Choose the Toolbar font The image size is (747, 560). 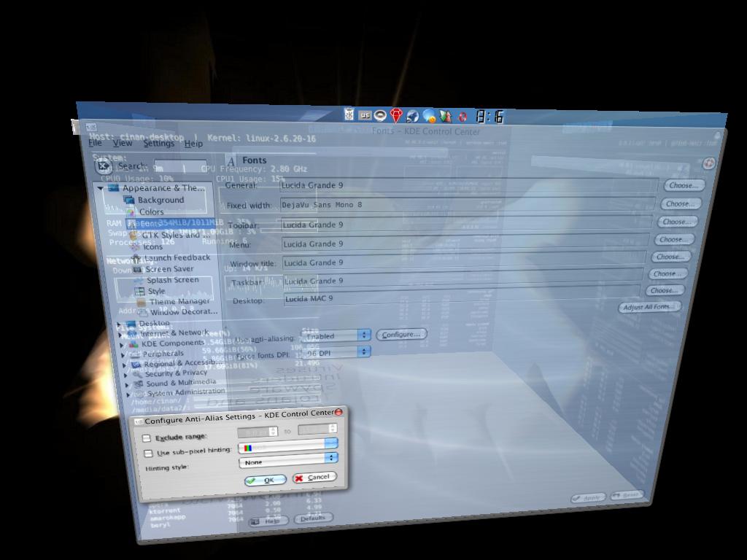pos(677,222)
